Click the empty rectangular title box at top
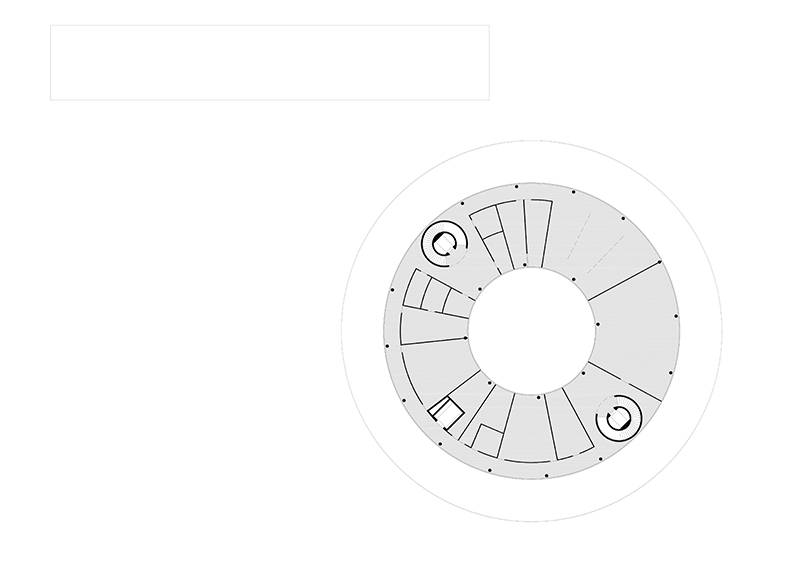 tap(270, 62)
